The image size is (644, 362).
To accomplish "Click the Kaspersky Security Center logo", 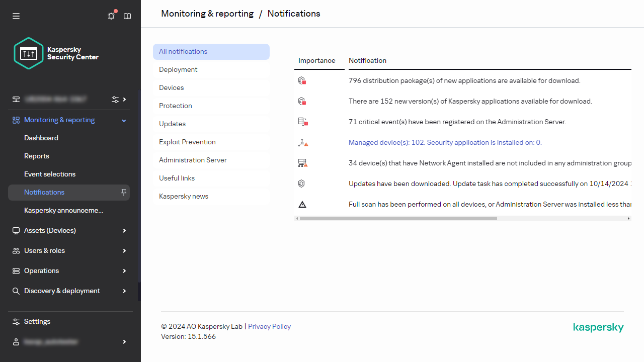I will (56, 53).
